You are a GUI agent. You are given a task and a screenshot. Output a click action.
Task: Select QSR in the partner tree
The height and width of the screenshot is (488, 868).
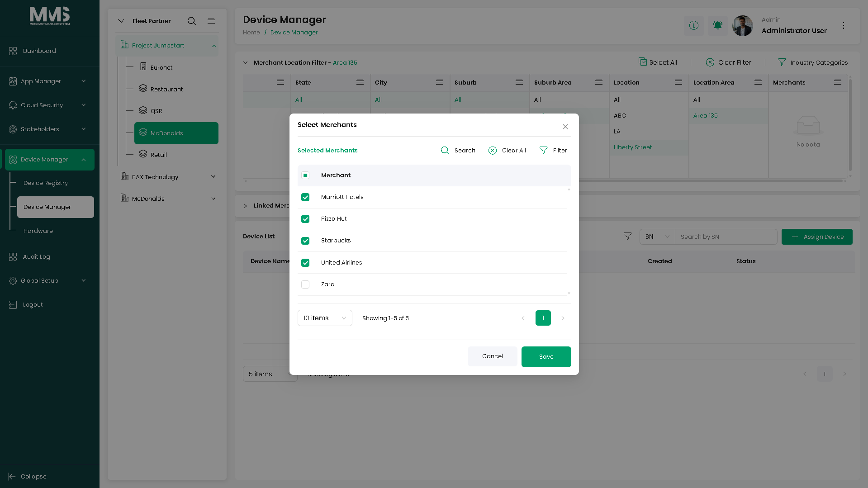pos(156,111)
